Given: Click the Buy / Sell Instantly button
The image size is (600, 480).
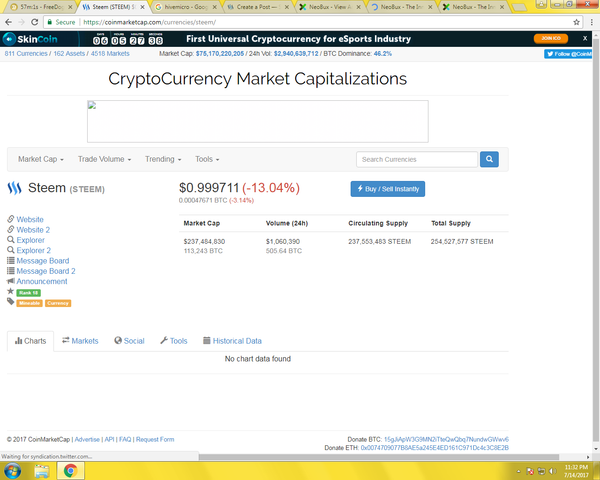Looking at the screenshot, I should [388, 189].
